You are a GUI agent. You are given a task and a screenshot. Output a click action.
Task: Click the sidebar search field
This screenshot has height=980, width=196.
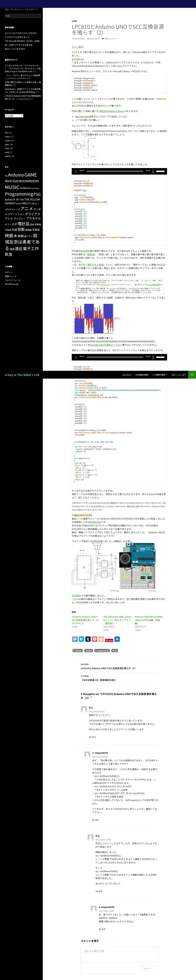23,16
